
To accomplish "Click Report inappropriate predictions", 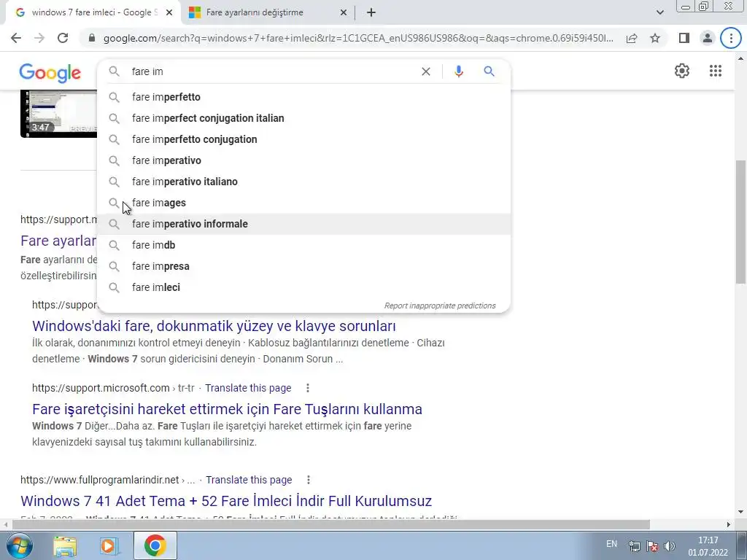I will coord(440,306).
